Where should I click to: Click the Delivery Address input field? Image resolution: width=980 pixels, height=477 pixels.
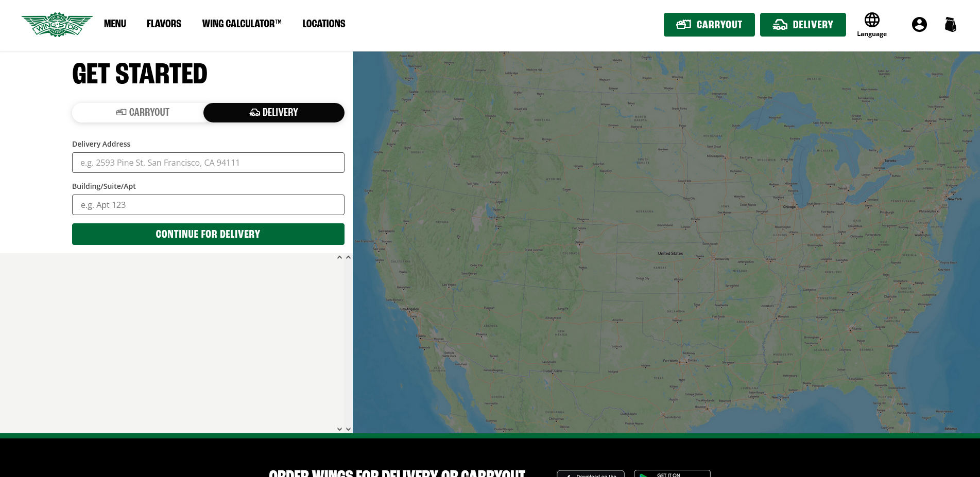point(208,163)
